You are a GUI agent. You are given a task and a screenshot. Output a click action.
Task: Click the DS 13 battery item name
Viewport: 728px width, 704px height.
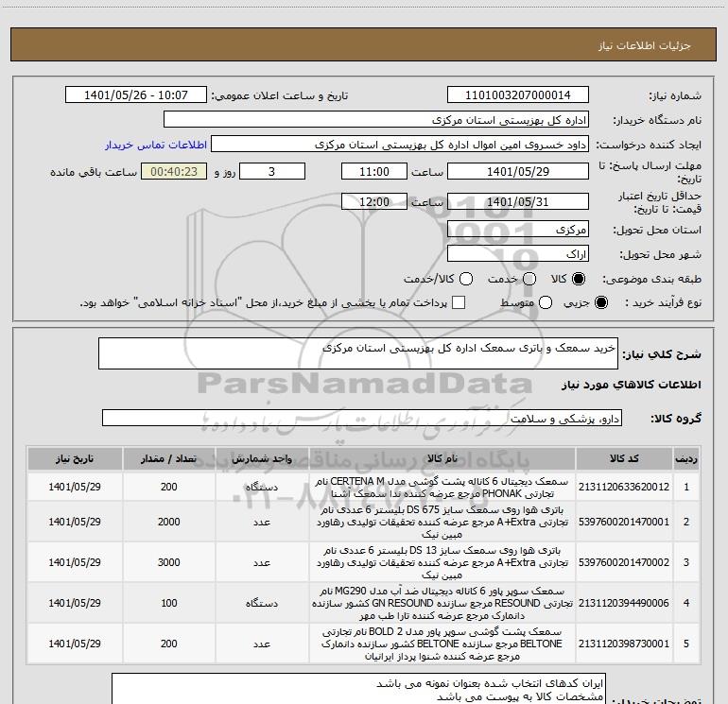442,562
